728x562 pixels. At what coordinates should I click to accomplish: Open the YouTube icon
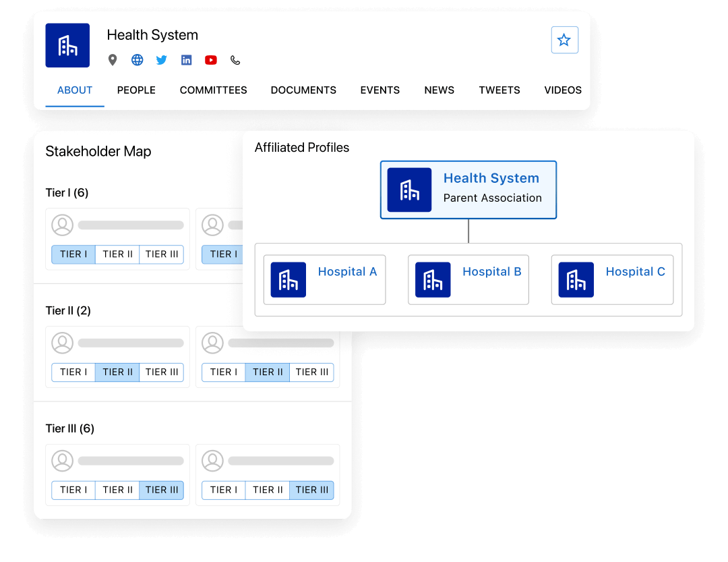pos(211,60)
